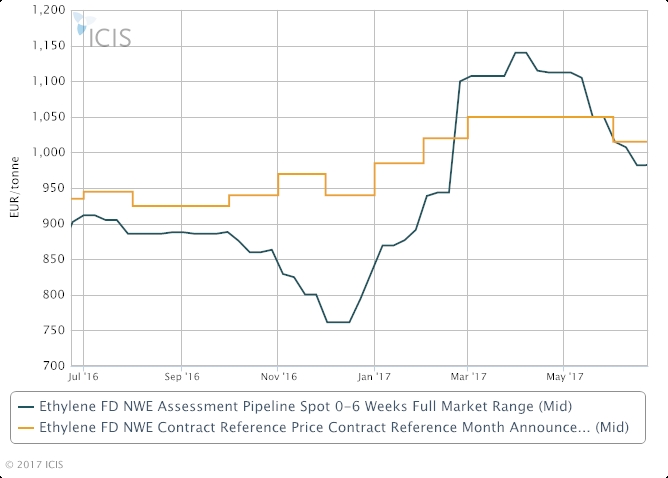Viewport: 668px width, 478px height.
Task: Click the spot price trough near 760
Action: pyautogui.click(x=337, y=322)
